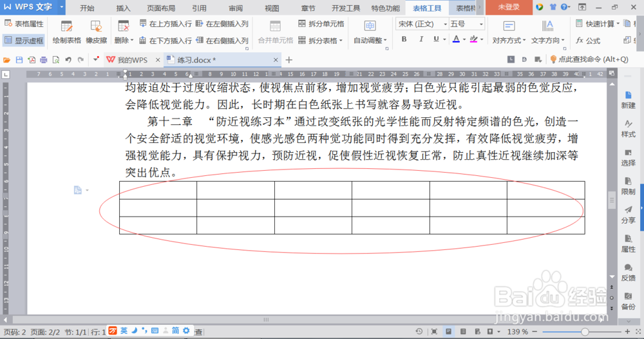
Task: Click the Print icon
Action: pos(44,60)
